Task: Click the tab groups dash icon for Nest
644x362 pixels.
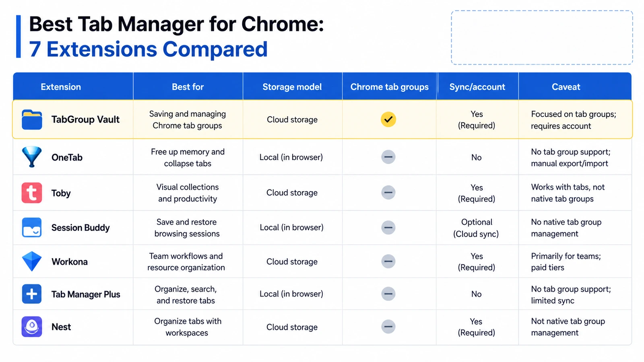Action: tap(388, 327)
